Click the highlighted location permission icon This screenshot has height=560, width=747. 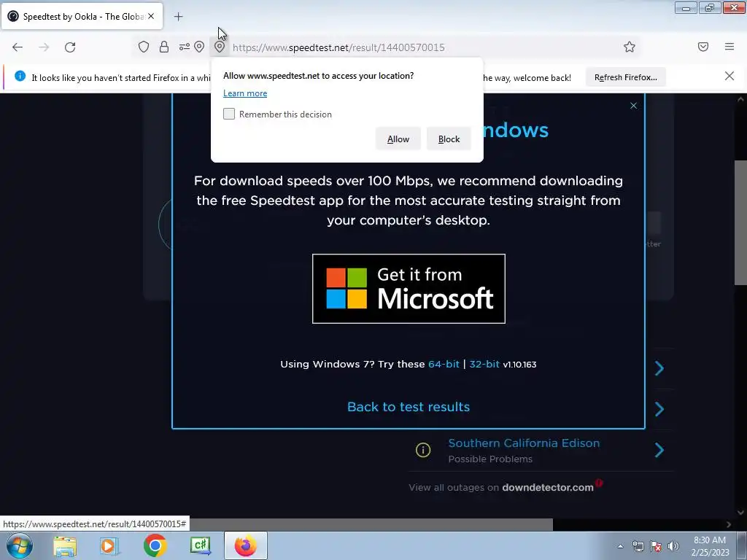click(x=219, y=47)
